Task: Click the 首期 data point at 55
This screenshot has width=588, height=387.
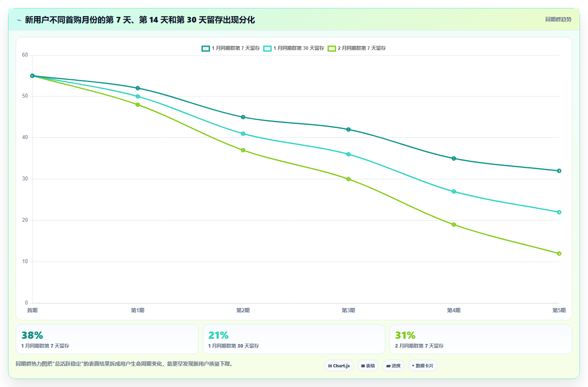Action: [x=33, y=76]
